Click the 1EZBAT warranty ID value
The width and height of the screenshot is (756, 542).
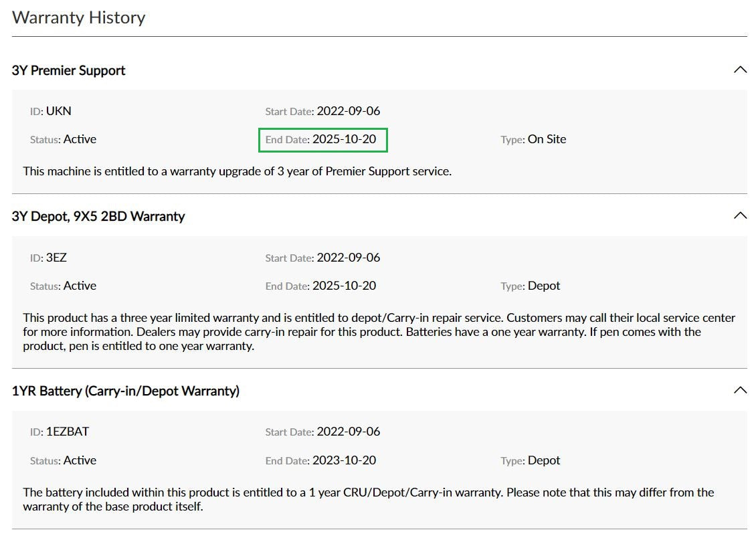coord(67,432)
